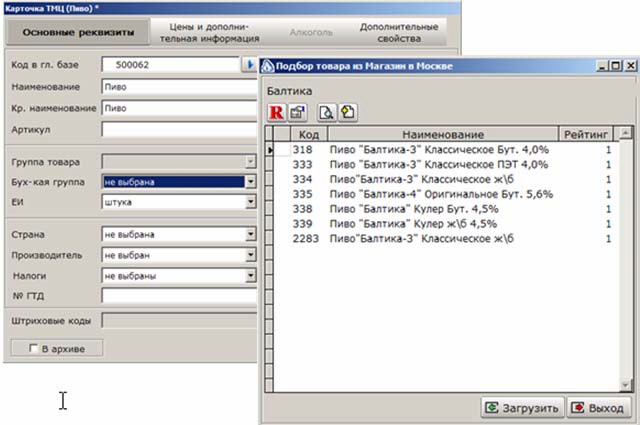Click scroll down arrow in product list
This screenshot has width=640, height=425.
(x=625, y=385)
